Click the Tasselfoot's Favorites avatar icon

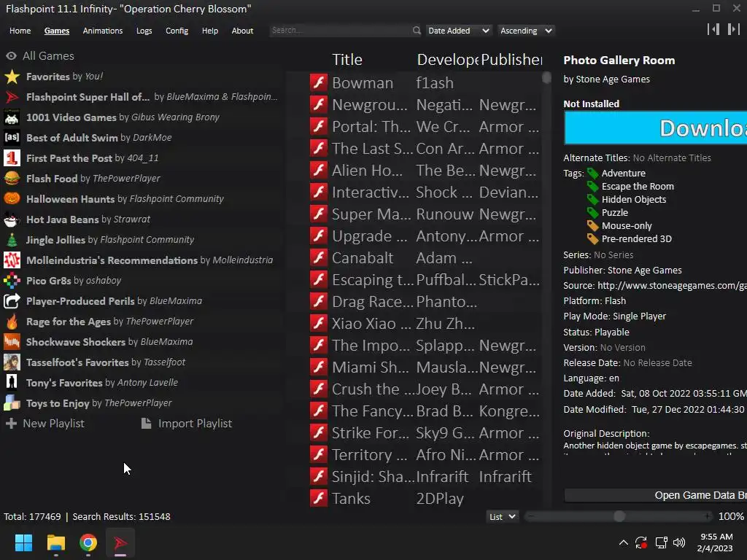pos(12,362)
